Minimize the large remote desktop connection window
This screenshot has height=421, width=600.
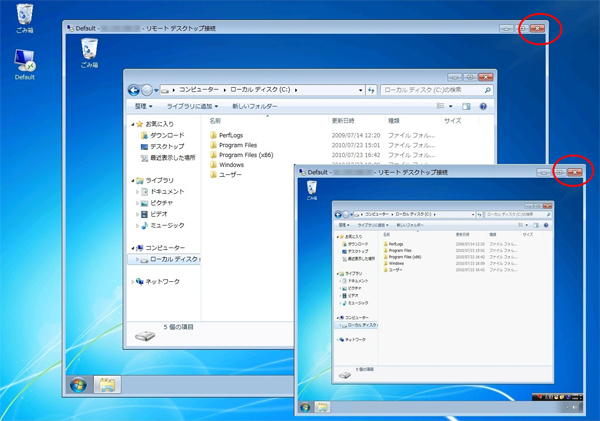coord(506,29)
